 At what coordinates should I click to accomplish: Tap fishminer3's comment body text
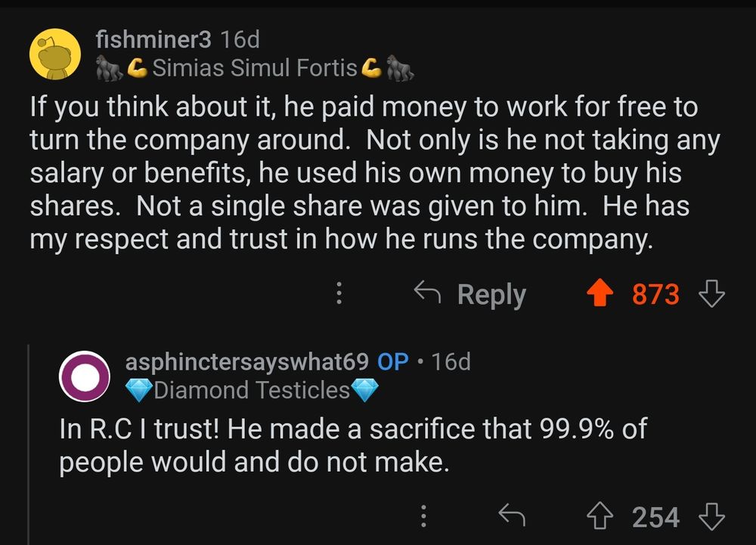pos(363,174)
